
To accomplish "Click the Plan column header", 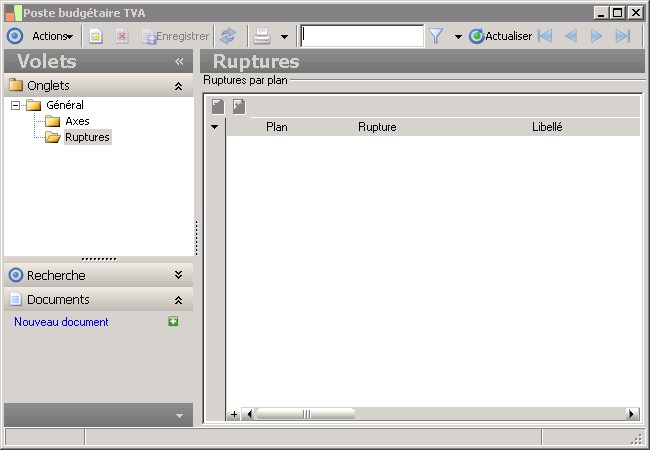I will point(277,127).
